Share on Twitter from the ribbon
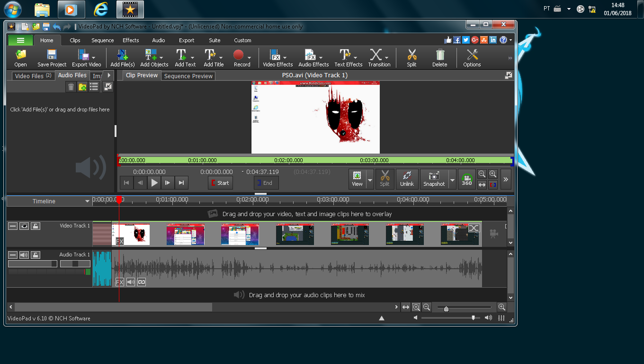Image resolution: width=644 pixels, height=364 pixels. (x=466, y=40)
